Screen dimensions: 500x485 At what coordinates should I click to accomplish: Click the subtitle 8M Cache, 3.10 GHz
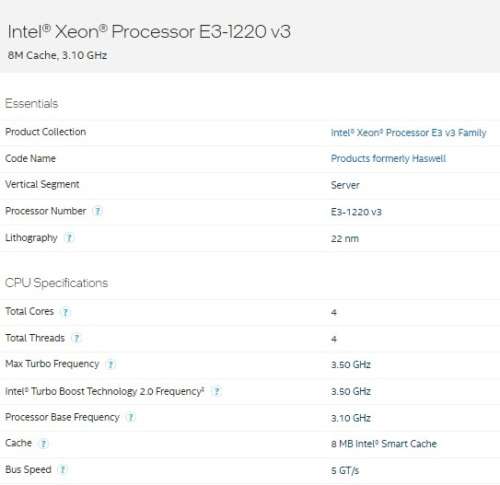(x=57, y=55)
